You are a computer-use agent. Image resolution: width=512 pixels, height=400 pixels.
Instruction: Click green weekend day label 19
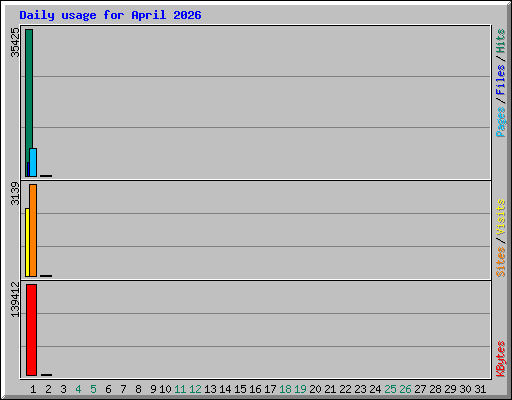(x=300, y=389)
